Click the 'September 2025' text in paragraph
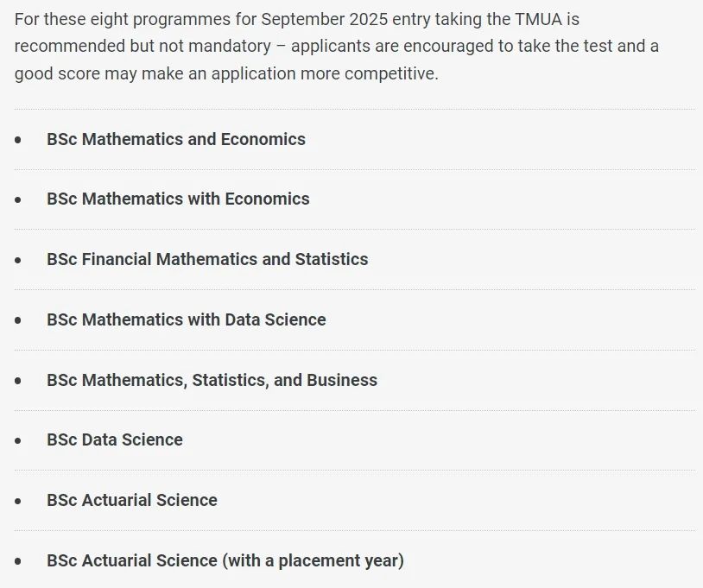This screenshot has width=703, height=588. tap(325, 20)
